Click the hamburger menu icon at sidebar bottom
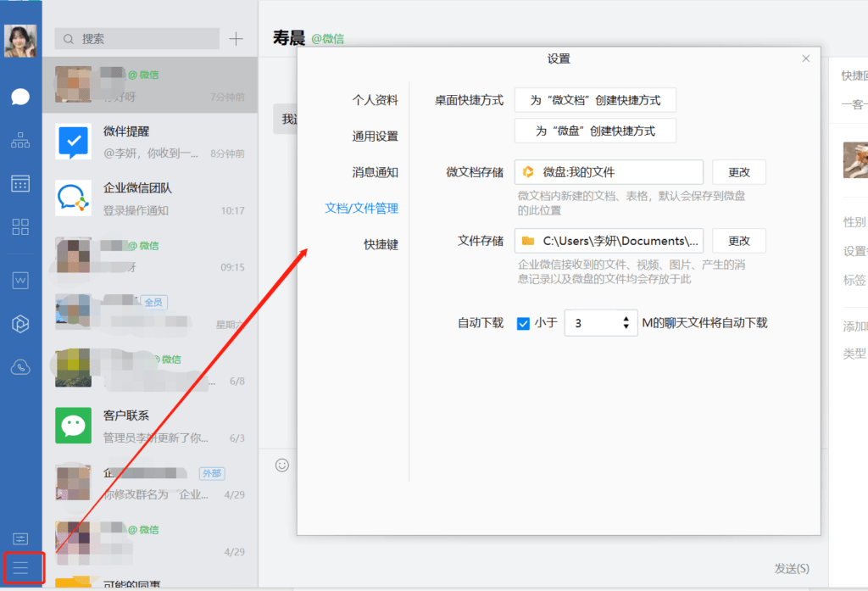 [x=20, y=568]
